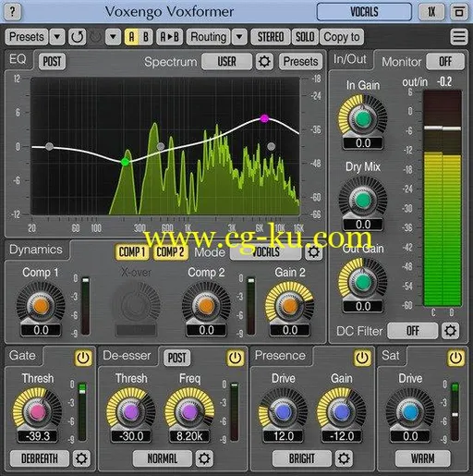Click the greyed redo arrow icon
Screen dimensions: 473x476
[x=95, y=37]
